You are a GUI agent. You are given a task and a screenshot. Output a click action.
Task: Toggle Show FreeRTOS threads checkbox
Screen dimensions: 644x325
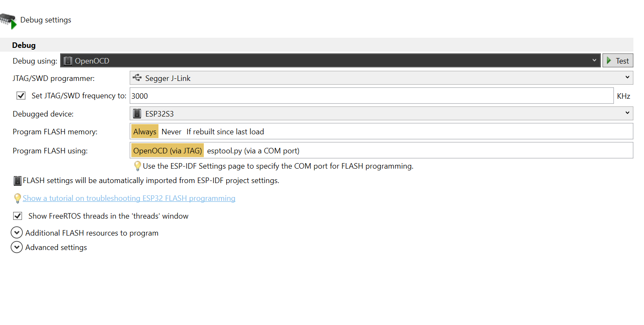[x=17, y=216]
